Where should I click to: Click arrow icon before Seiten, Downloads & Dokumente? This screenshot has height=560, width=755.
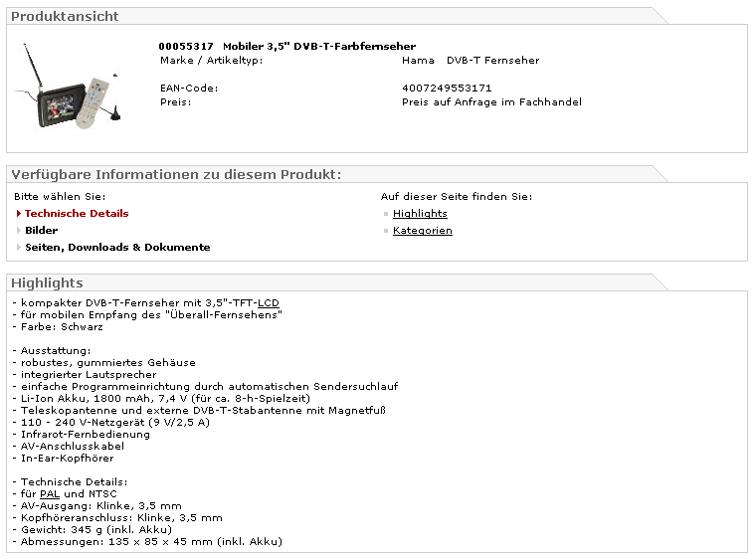coord(18,248)
